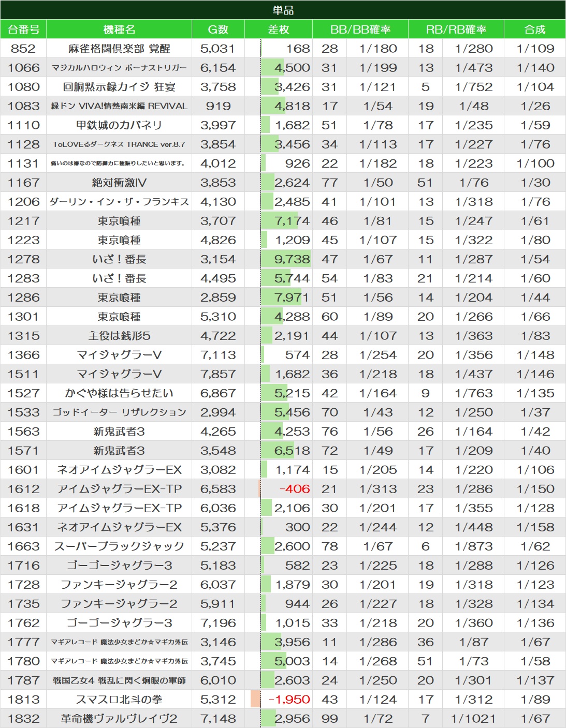Image resolution: width=566 pixels, height=728 pixels.
Task: Click 革命機ヴァルヴレイヴ2 machine name
Action: 119,719
